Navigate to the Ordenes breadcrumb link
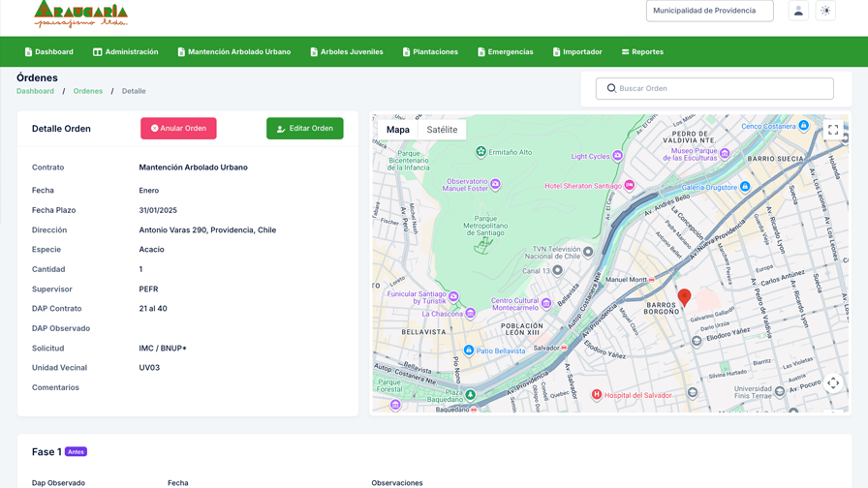This screenshot has width=868, height=488. (x=88, y=91)
